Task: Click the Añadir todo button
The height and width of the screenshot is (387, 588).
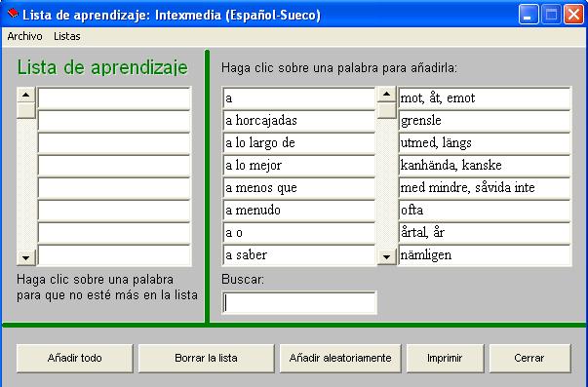Action: [75, 358]
